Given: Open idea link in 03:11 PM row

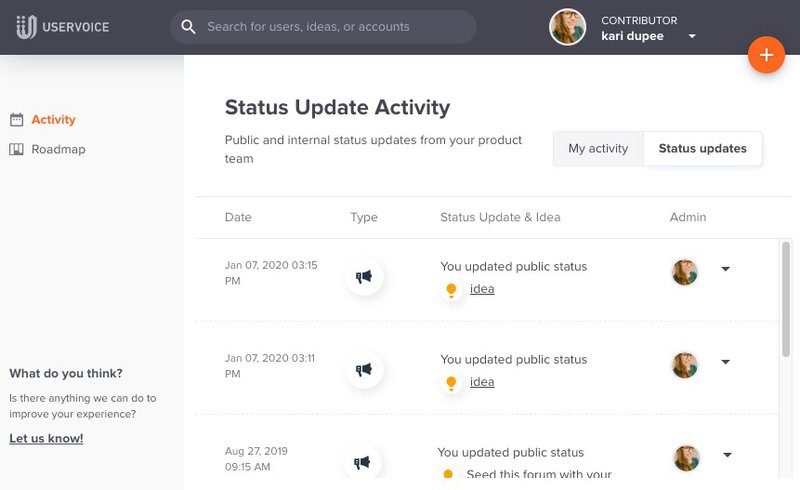Looking at the screenshot, I should point(482,382).
